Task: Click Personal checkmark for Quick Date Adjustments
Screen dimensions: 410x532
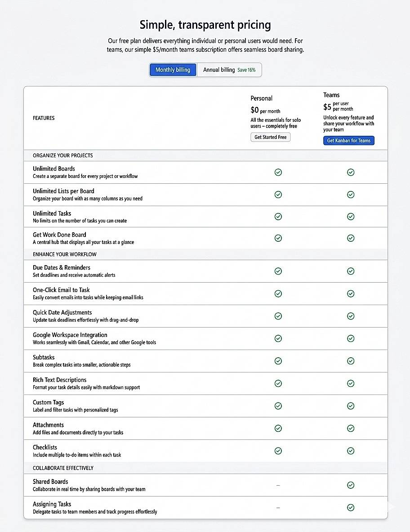Action: click(278, 316)
